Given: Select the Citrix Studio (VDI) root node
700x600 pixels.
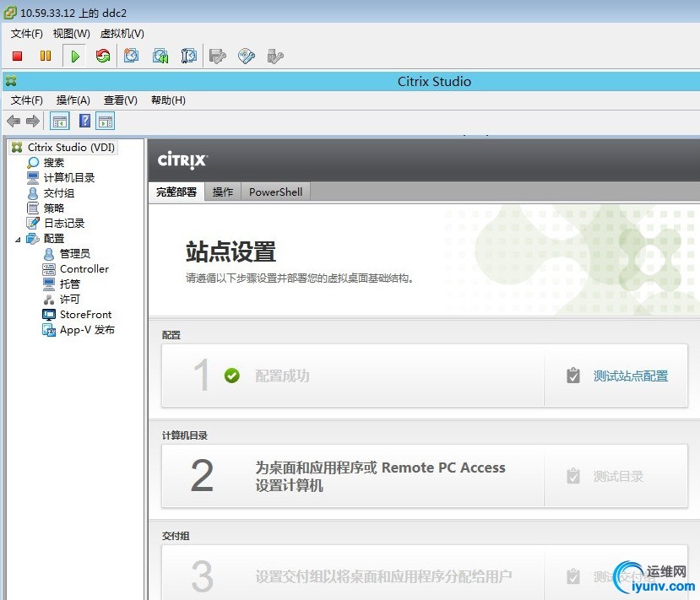Looking at the screenshot, I should click(x=63, y=147).
